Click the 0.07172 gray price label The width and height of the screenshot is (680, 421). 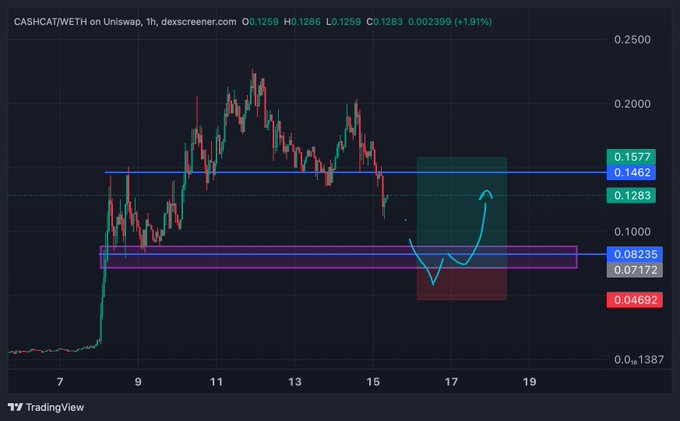[634, 270]
